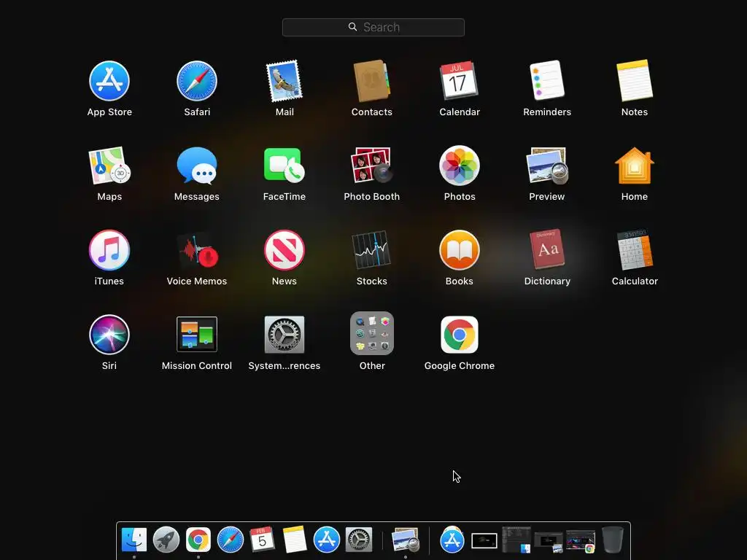Open the Contacts app
Screen dimensions: 747x560
click(x=371, y=81)
